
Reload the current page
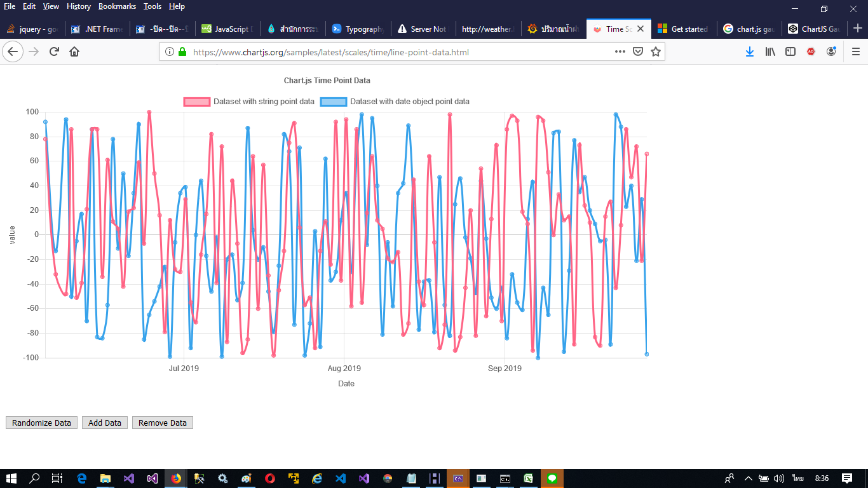(x=55, y=51)
